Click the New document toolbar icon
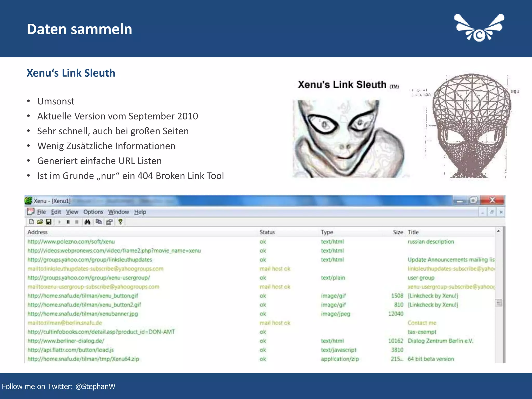Viewport: 532px width, 399px height. coord(31,222)
